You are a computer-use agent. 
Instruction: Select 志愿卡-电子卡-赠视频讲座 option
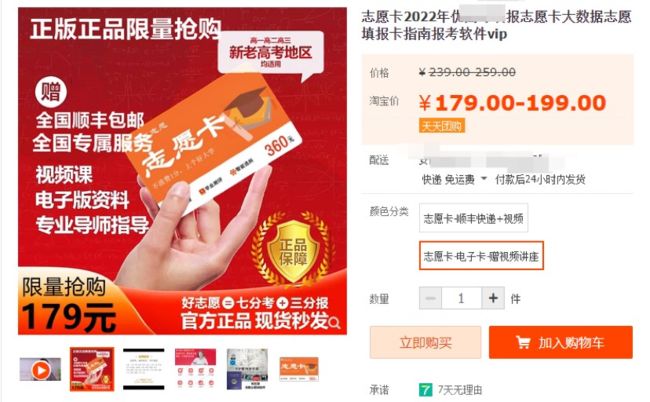coord(481,256)
